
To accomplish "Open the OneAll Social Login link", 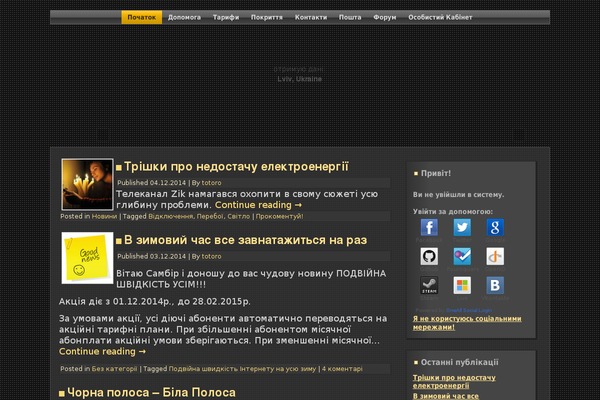I will 469,310.
